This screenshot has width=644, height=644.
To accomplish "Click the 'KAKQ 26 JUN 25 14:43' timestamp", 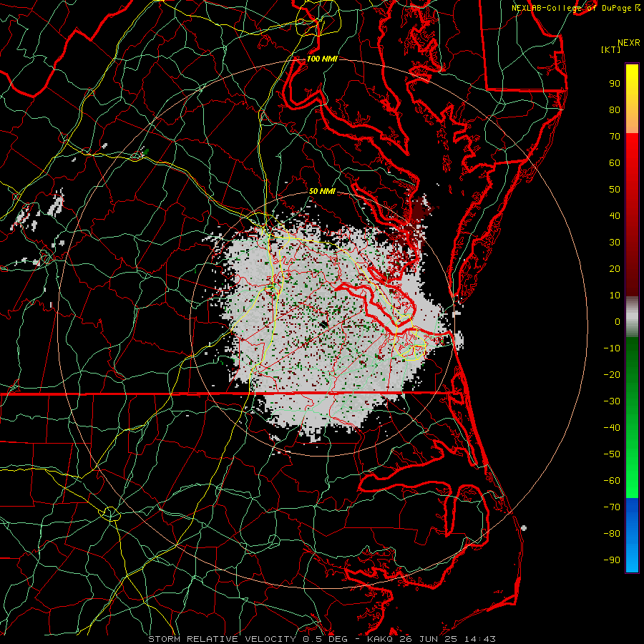I will (x=431, y=639).
